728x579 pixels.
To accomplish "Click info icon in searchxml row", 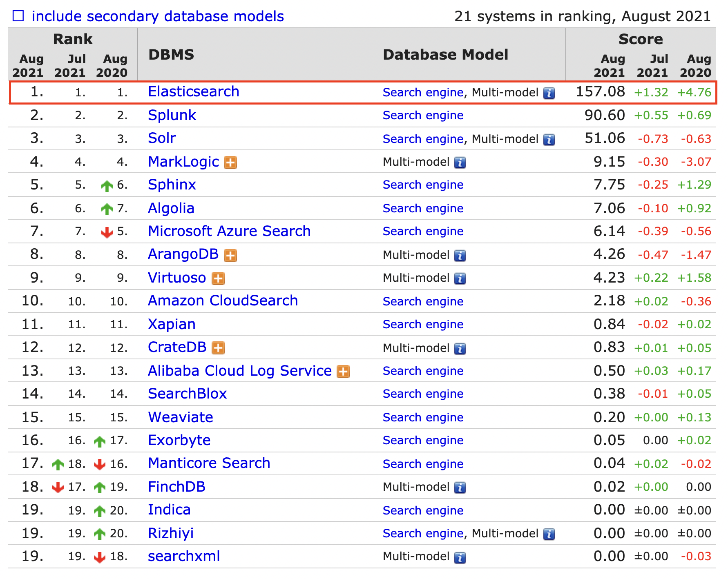I will tap(460, 557).
